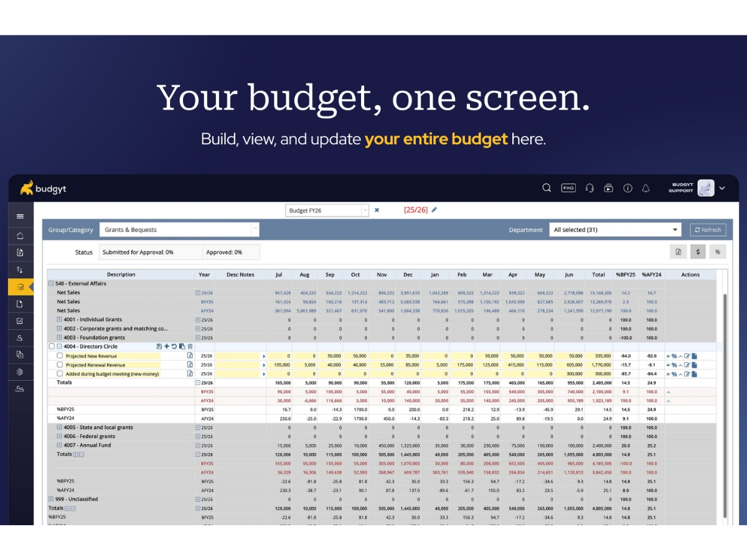Image resolution: width=747 pixels, height=560 pixels.
Task: Open the notifications bell
Action: coord(646,188)
